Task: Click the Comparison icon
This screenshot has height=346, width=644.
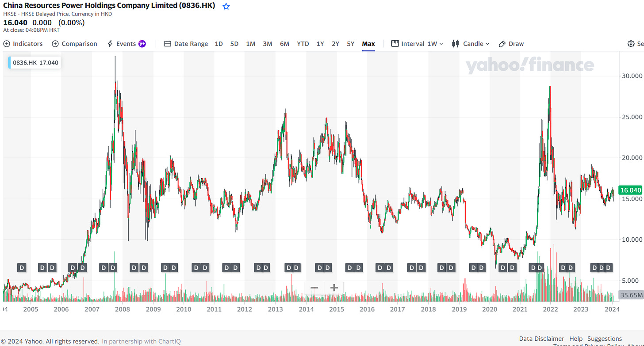Action: click(56, 44)
